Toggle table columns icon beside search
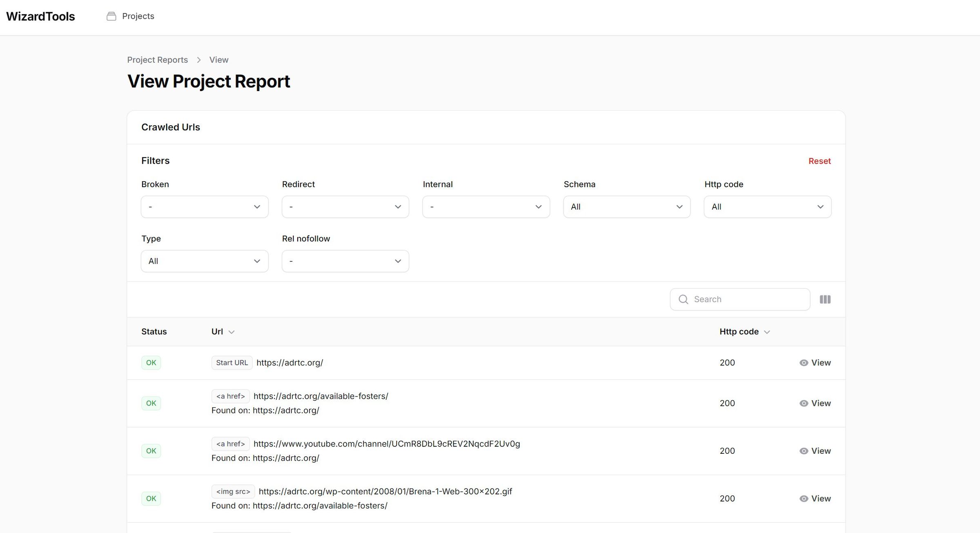The image size is (980, 533). coord(825,299)
